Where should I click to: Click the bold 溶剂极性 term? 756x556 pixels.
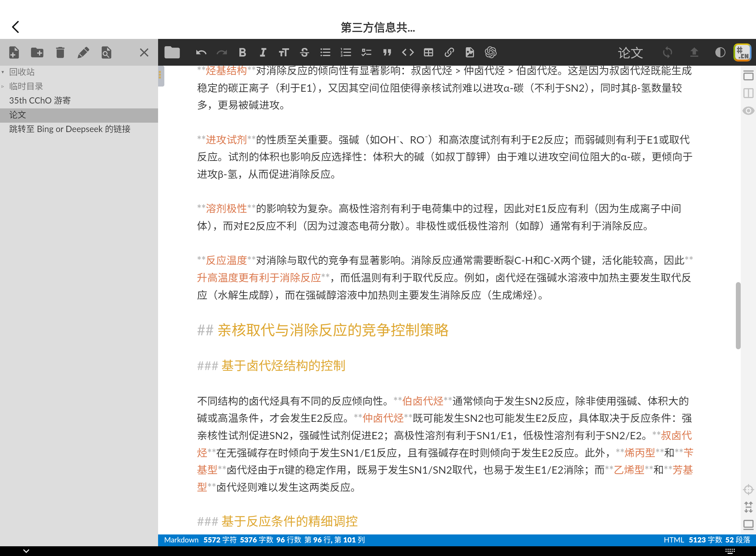226,208
